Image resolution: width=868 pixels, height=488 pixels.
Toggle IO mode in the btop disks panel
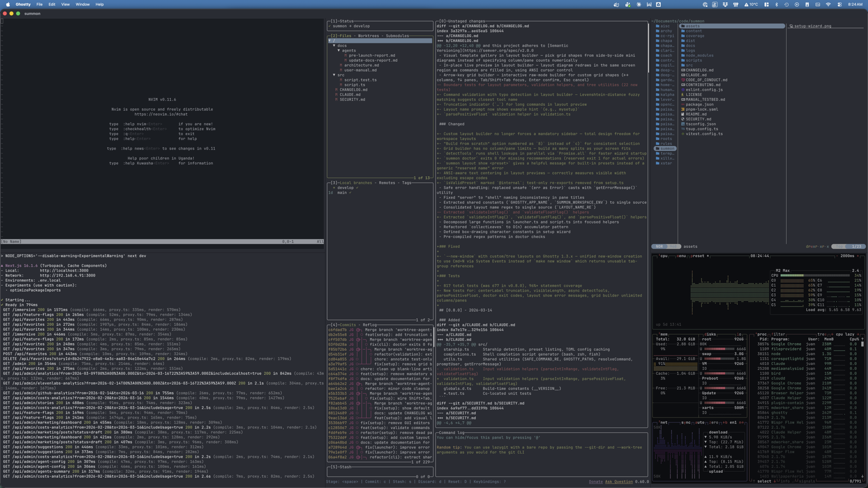[738, 335]
